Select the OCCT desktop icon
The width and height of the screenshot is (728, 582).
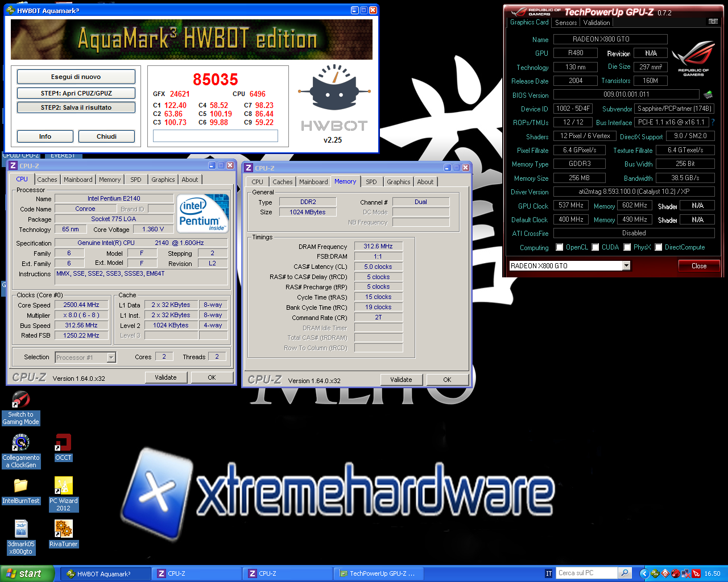pos(63,448)
